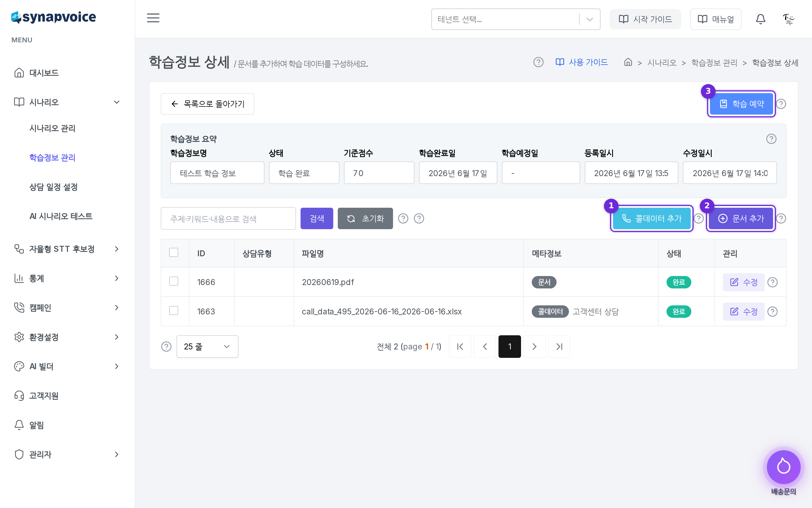Collapse the 시나리오 sidebar menu

point(67,102)
